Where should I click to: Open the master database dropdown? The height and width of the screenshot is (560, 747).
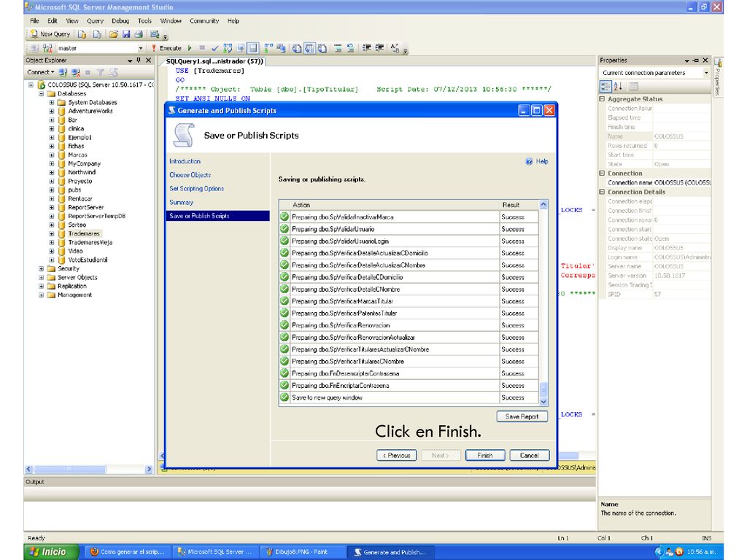pos(140,48)
